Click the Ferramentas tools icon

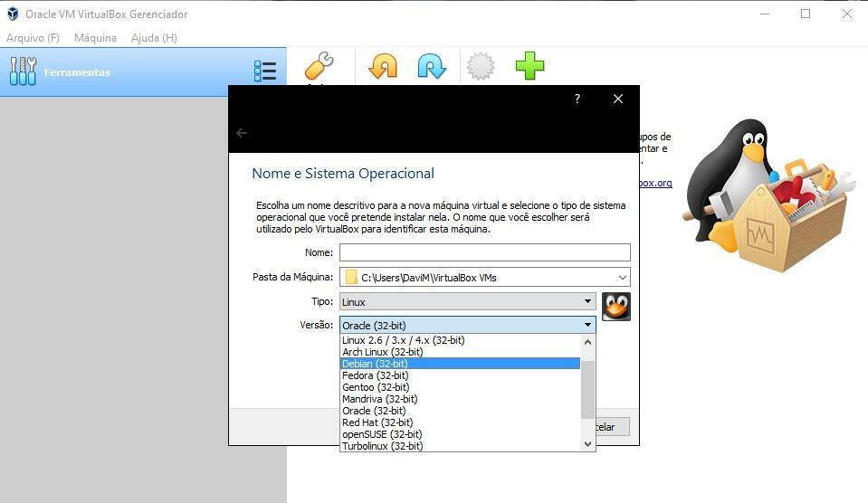tap(23, 71)
